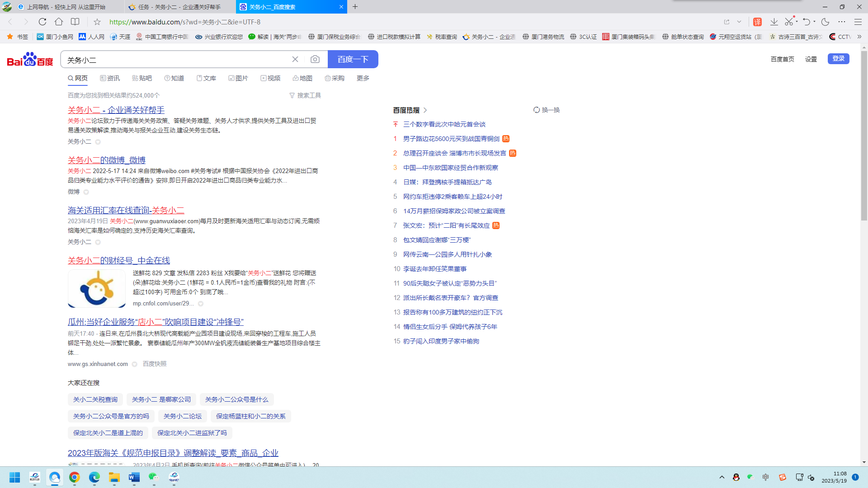Image resolution: width=868 pixels, height=488 pixels.
Task: Click the browser forward arrow
Action: [26, 22]
